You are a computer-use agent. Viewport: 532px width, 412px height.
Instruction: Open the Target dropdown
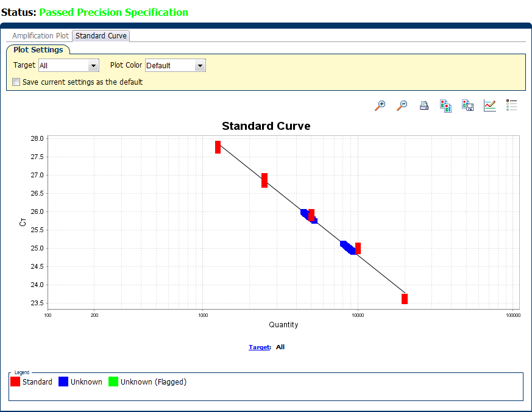(x=93, y=65)
